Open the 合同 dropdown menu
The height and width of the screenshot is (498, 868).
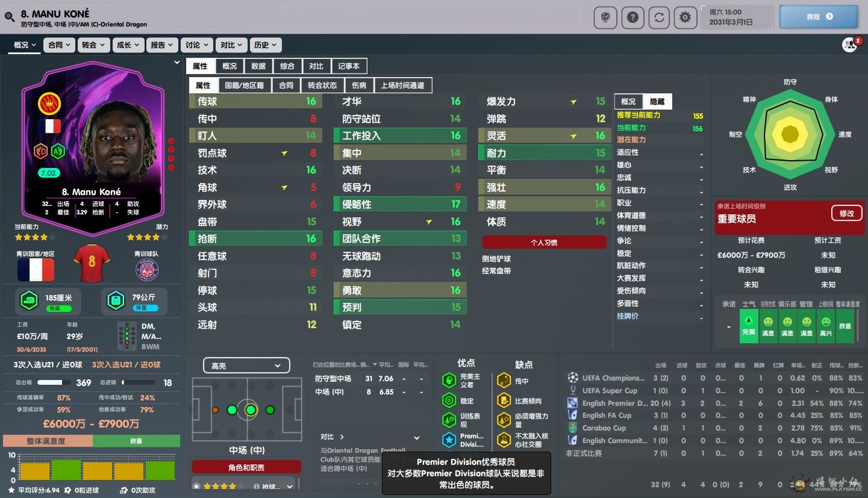[x=59, y=45]
